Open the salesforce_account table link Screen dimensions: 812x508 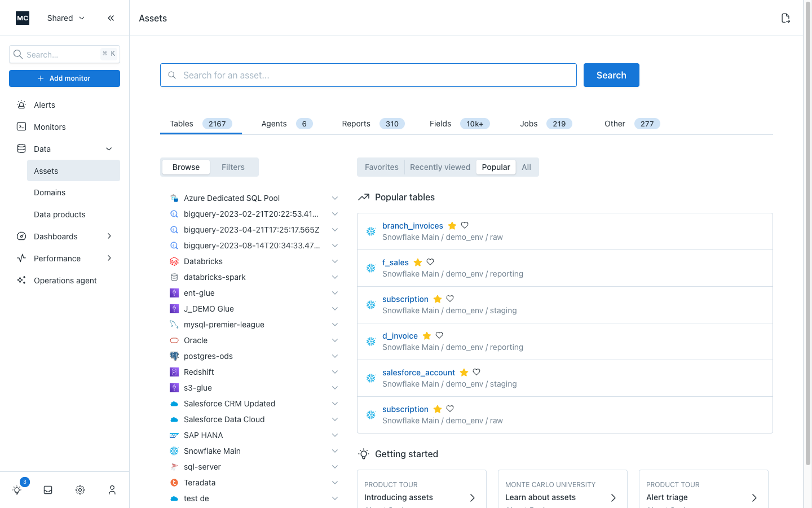(x=418, y=372)
